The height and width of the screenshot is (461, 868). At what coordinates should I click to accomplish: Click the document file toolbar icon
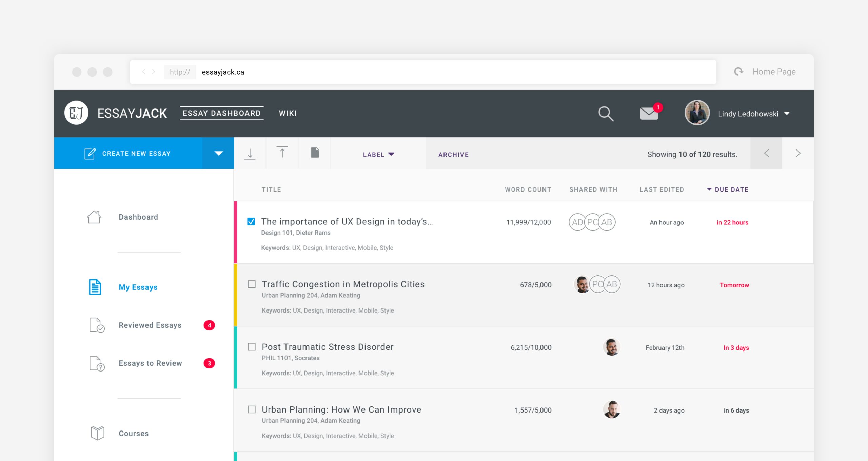(315, 153)
